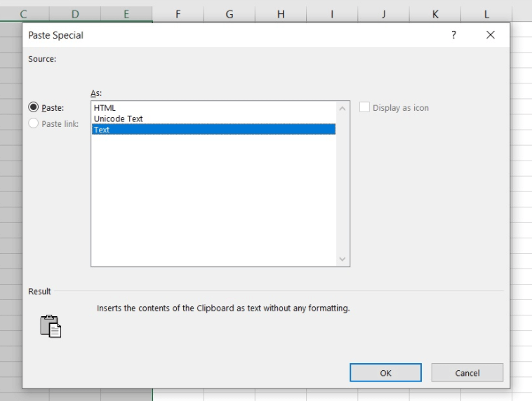Select the Paste link radio option
Image resolution: width=532 pixels, height=401 pixels.
click(x=34, y=124)
